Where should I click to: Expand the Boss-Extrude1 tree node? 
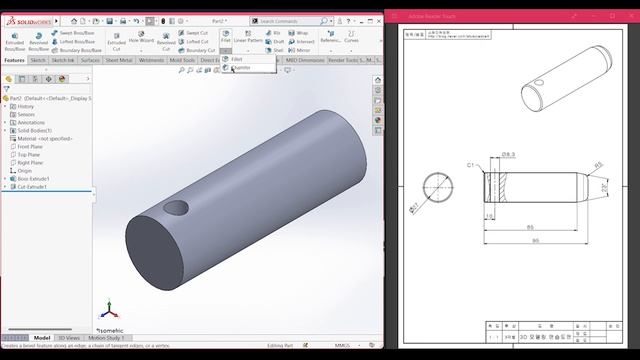coord(5,179)
